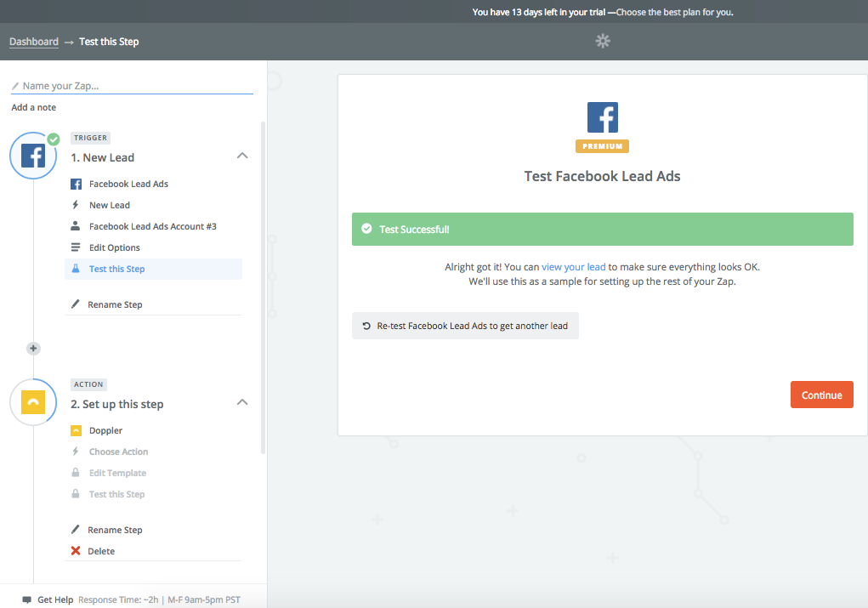Screen dimensions: 868x608
Task: Click the Zapier logo in header
Action: coord(602,41)
